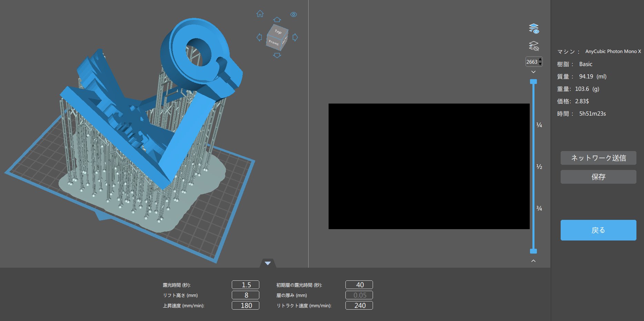Click the 戻る button
The height and width of the screenshot is (321, 644).
(x=598, y=230)
